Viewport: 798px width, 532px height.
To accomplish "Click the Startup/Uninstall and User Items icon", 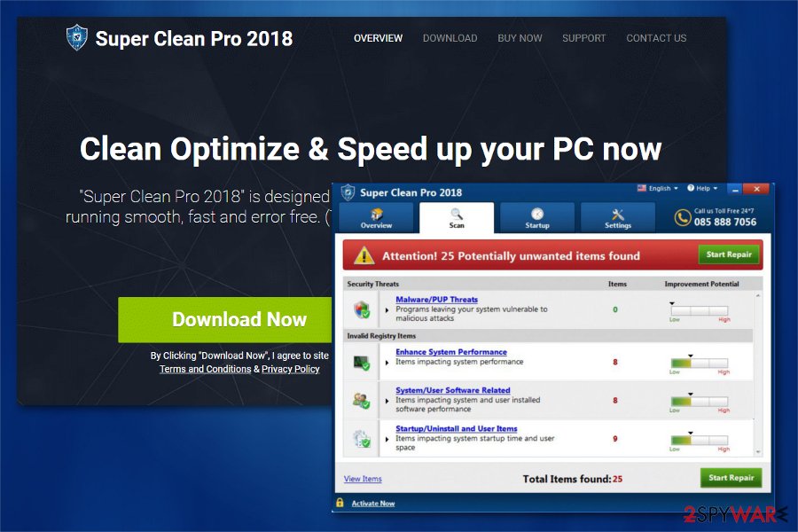I will pos(362,438).
